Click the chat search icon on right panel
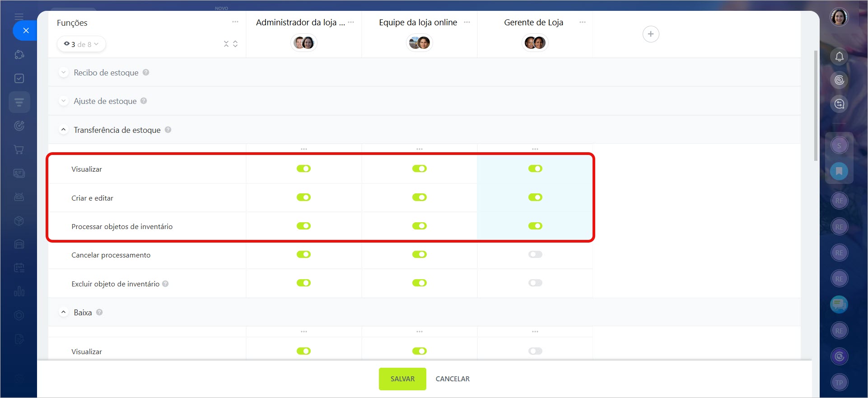The width and height of the screenshot is (868, 398). (839, 104)
